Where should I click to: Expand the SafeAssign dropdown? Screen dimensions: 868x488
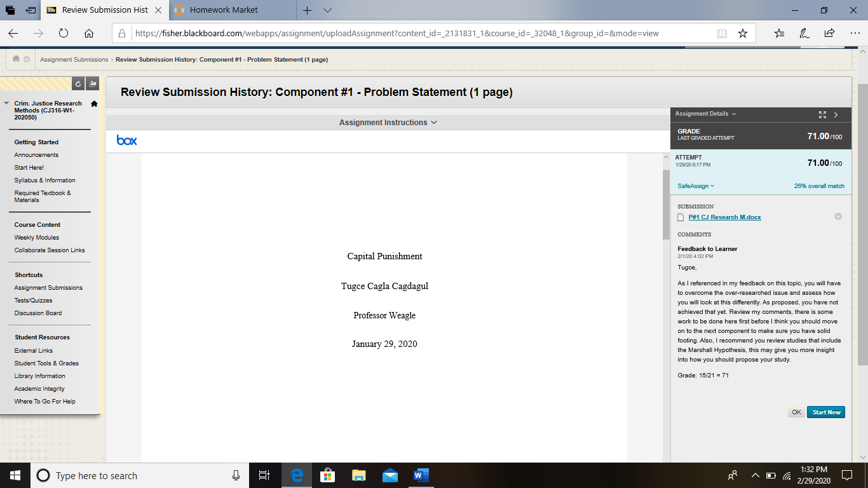696,186
